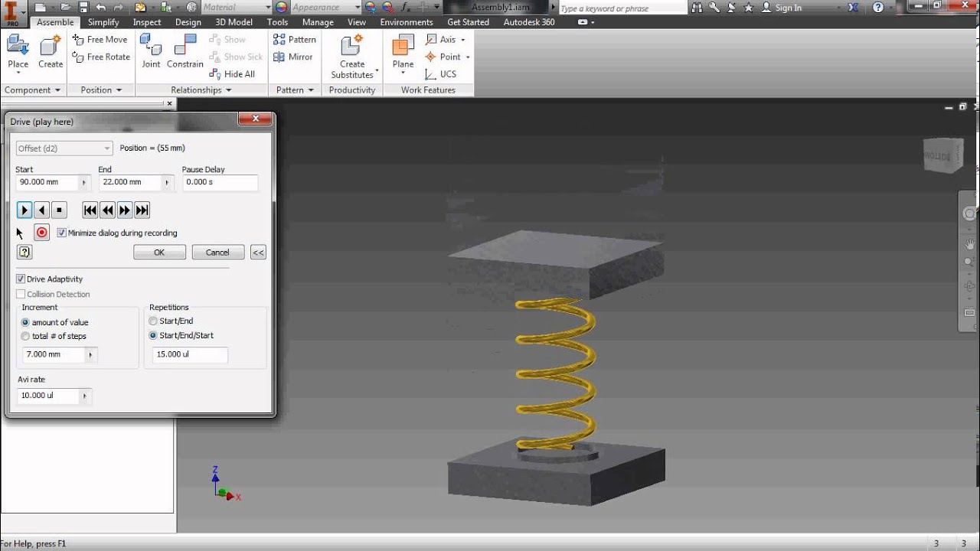
Task: Click the fx parameters icon
Action: pos(406,8)
